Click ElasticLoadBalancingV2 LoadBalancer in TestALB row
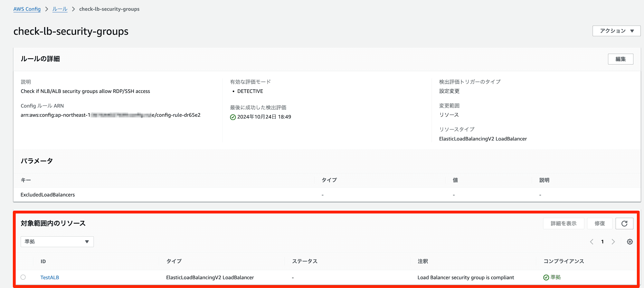Viewport: 644px width, 288px height. click(x=210, y=277)
